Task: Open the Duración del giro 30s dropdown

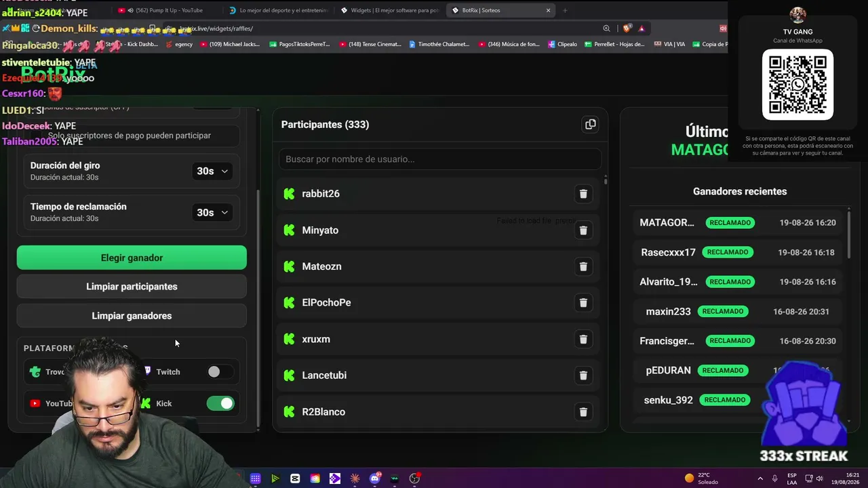Action: (x=212, y=171)
